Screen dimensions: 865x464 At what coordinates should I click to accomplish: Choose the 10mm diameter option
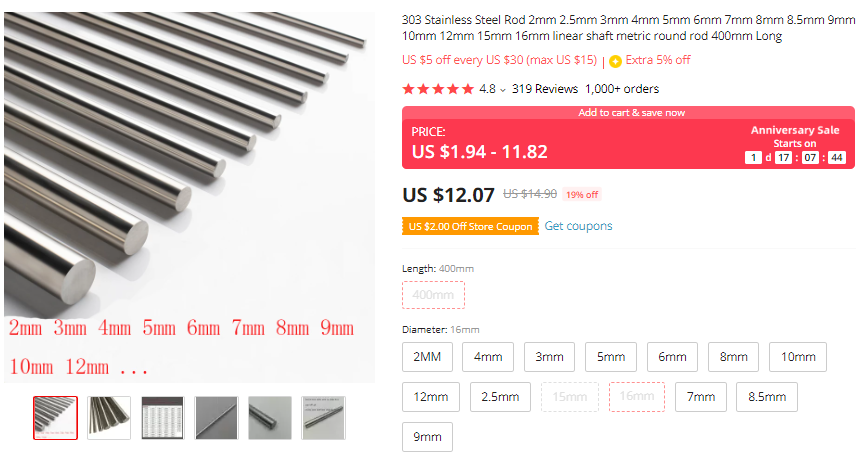click(x=798, y=357)
